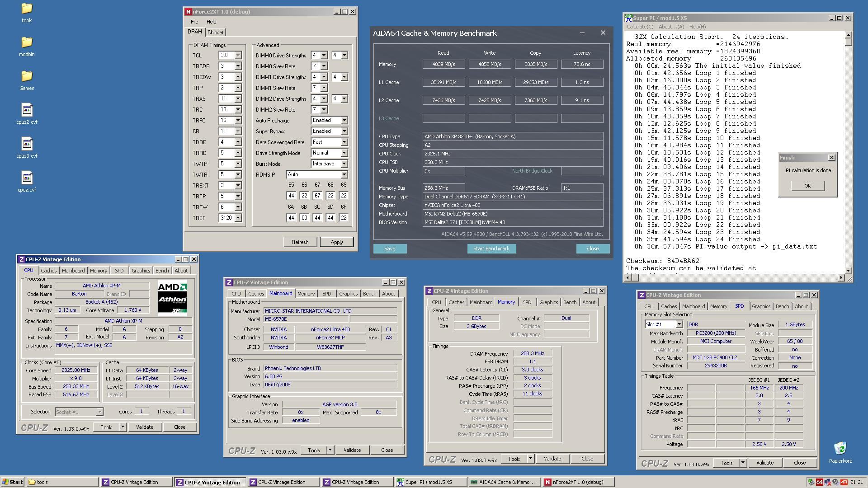Click the CPU-Z Memory window title icon
This screenshot has height=488, width=868.
(x=429, y=291)
